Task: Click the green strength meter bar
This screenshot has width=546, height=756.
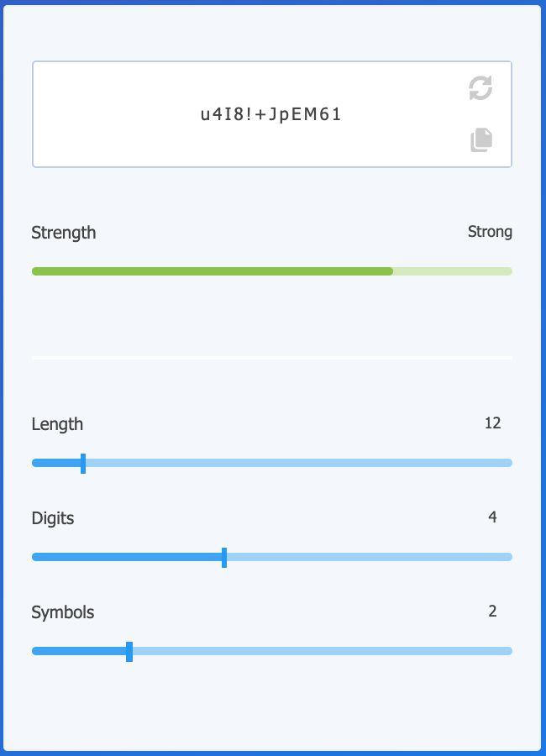Action: (213, 271)
